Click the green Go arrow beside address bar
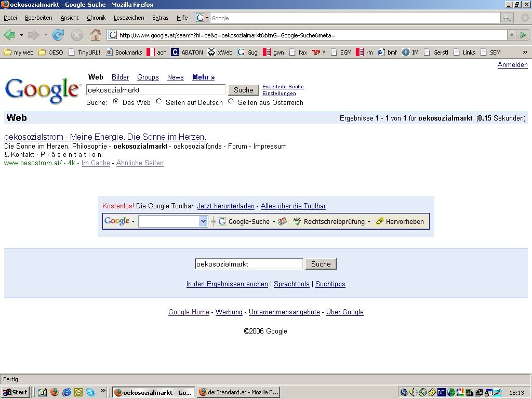 [x=524, y=35]
